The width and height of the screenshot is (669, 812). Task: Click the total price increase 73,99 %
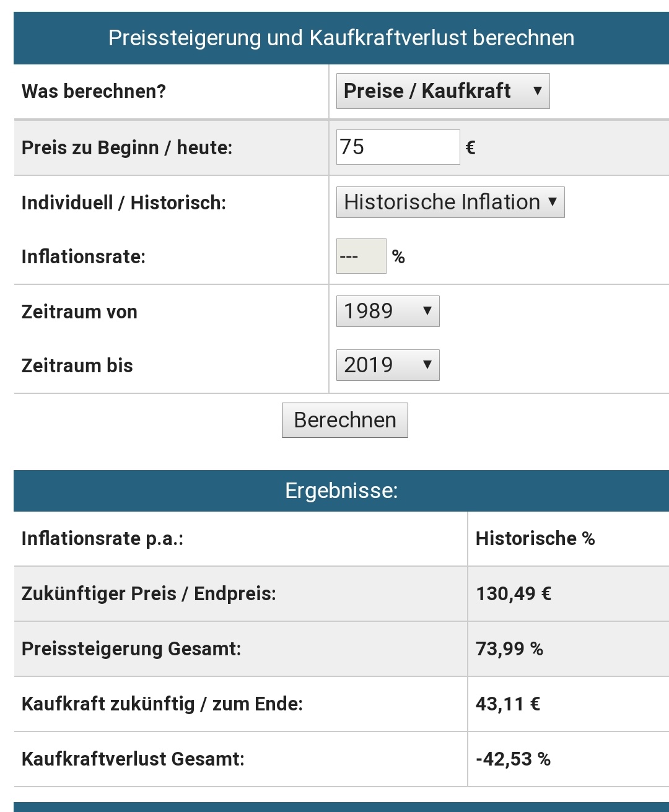pos(509,648)
